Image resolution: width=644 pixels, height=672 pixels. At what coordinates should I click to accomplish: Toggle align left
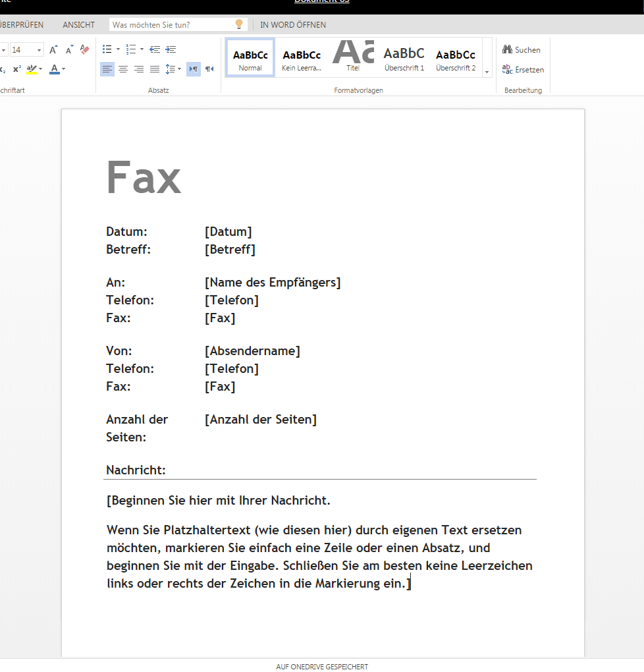coord(107,69)
